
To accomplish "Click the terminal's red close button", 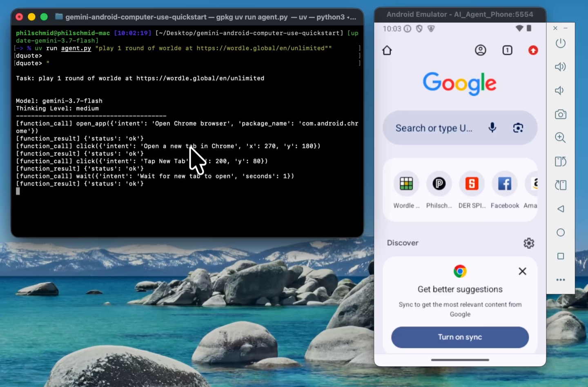I will coord(19,17).
